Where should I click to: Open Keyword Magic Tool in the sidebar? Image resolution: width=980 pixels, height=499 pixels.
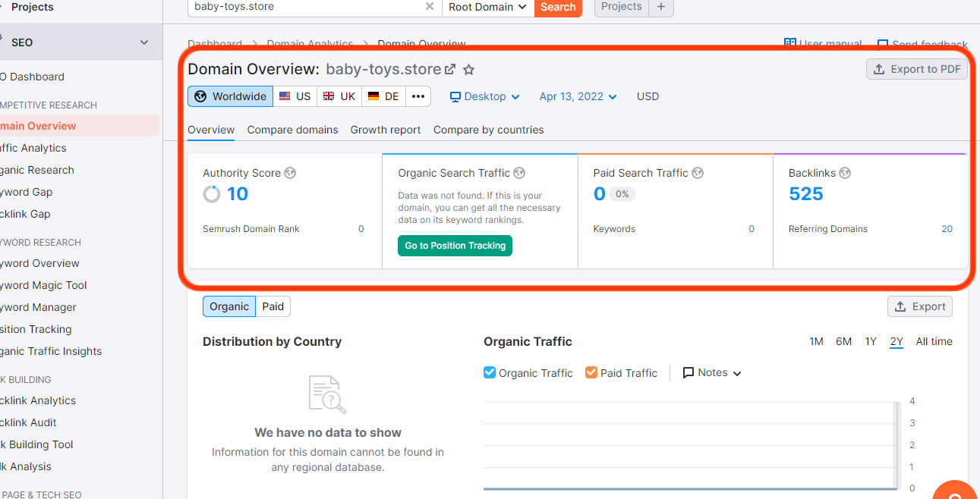pyautogui.click(x=43, y=285)
